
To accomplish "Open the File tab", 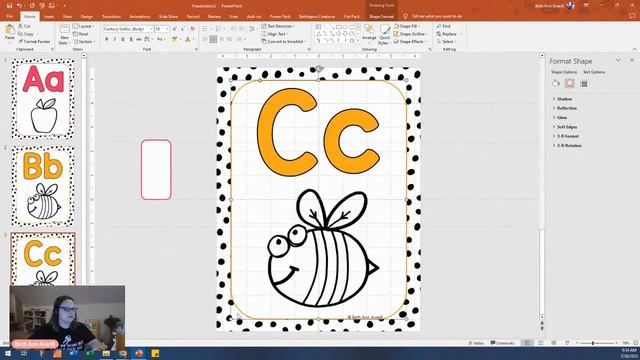I will coord(10,16).
